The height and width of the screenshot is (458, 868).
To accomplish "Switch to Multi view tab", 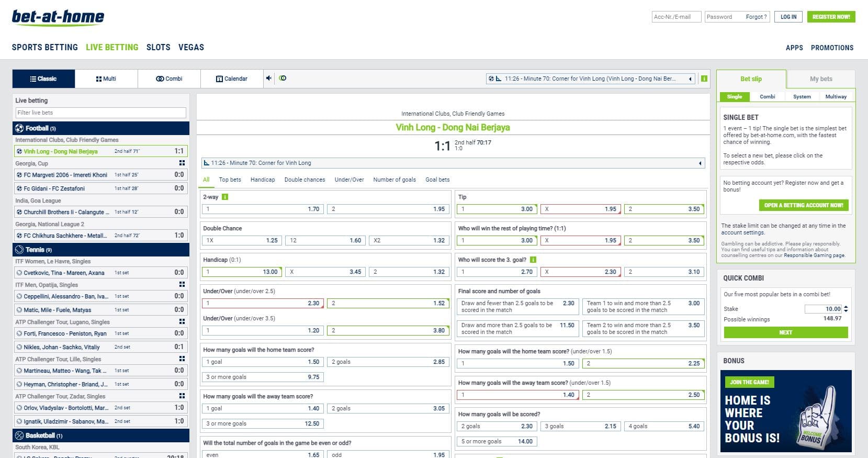I will click(106, 79).
